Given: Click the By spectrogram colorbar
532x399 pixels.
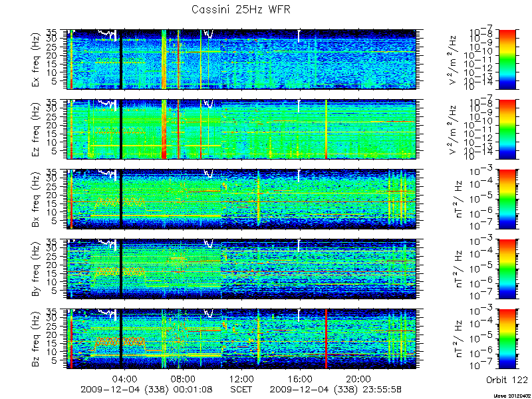Looking at the screenshot, I should click(x=507, y=269).
